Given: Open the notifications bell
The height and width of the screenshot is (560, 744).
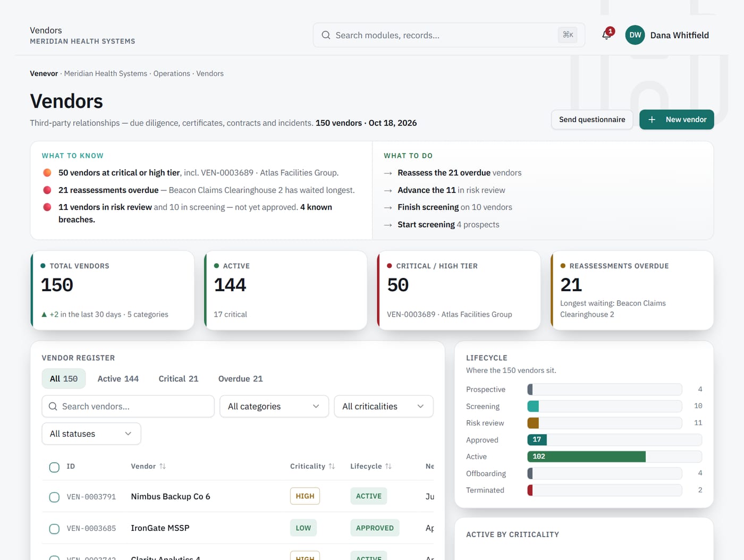Looking at the screenshot, I should 606,35.
